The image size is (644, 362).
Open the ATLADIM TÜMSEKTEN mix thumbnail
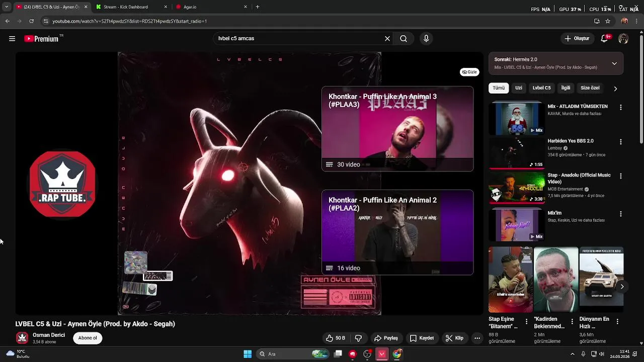click(517, 119)
